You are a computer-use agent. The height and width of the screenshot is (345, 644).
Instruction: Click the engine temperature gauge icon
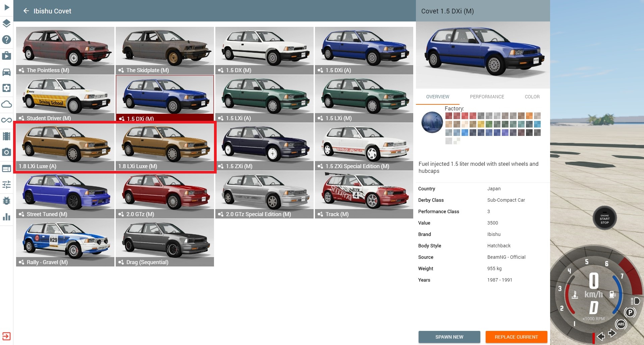[x=575, y=295]
